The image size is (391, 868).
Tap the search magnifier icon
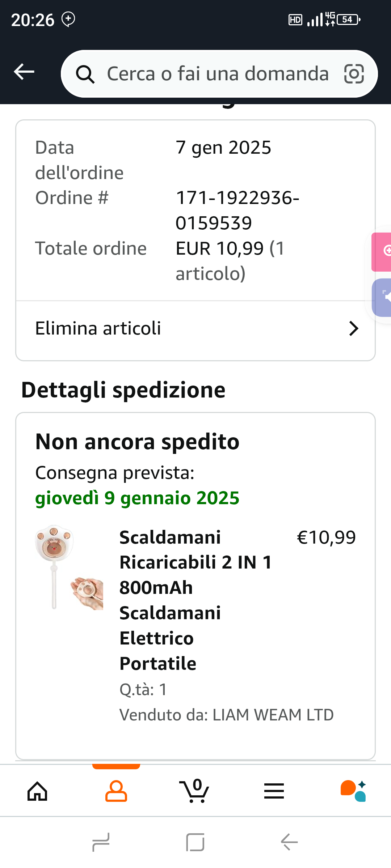(85, 74)
